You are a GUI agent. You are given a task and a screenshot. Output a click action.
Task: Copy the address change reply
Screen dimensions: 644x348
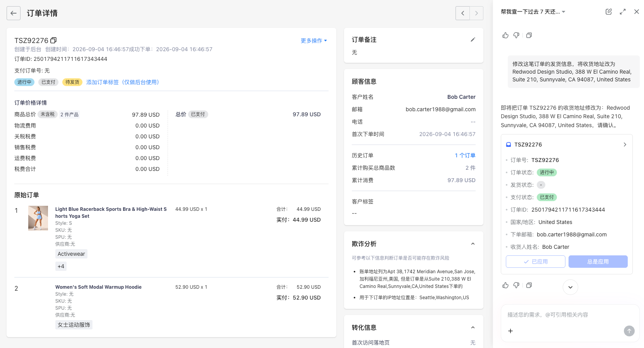point(529,285)
